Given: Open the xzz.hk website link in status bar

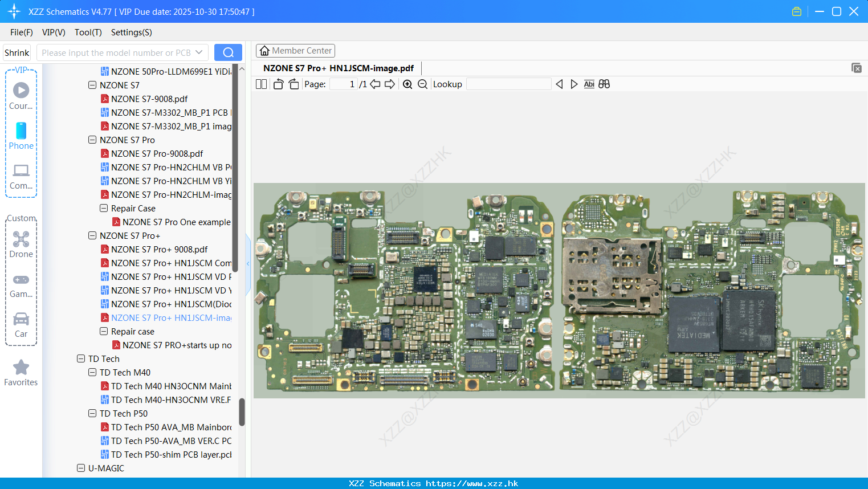Looking at the screenshot, I should coord(472,483).
